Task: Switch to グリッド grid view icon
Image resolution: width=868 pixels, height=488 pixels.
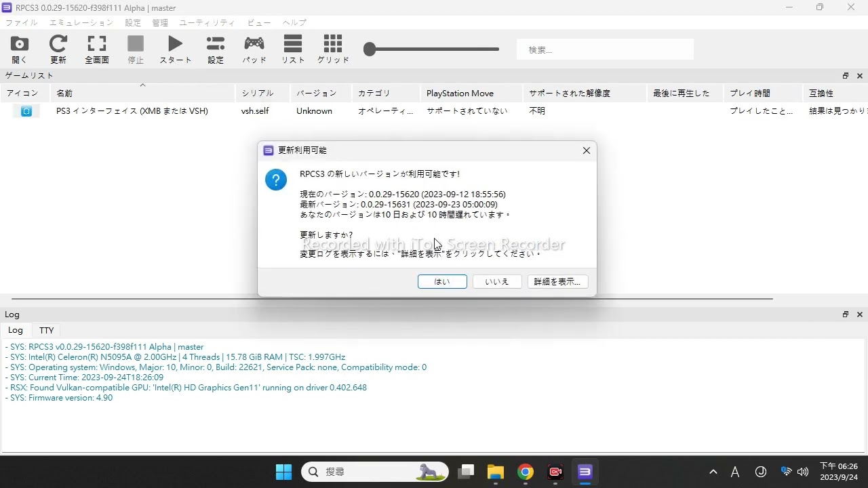Action: click(x=333, y=49)
